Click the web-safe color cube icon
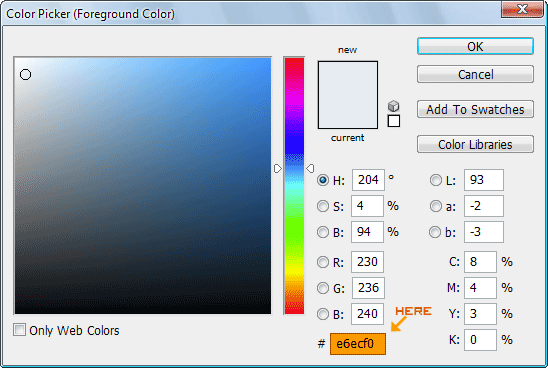548x368 pixels. (x=394, y=106)
